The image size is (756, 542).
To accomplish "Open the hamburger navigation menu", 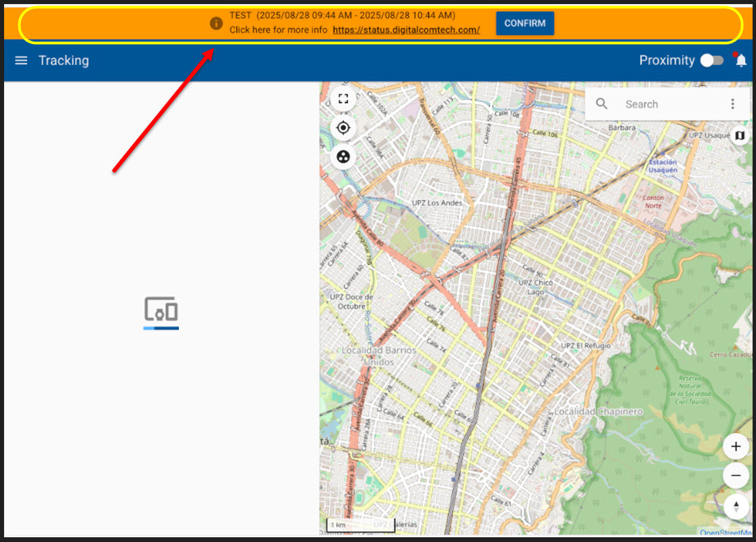I will tap(21, 60).
